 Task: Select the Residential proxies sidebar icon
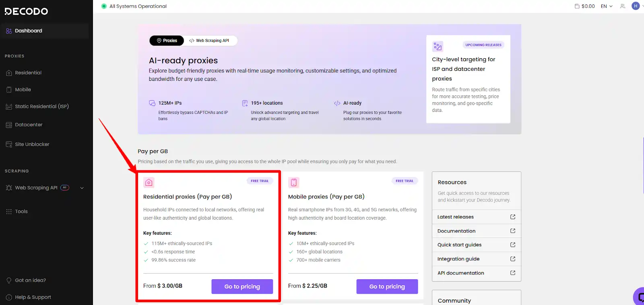coord(9,72)
